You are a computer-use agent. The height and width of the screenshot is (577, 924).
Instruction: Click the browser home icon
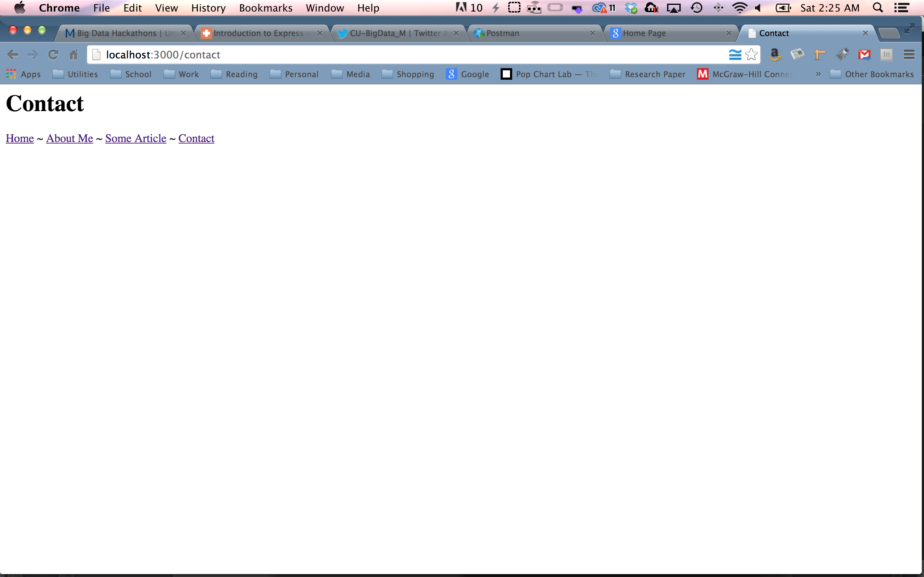73,54
